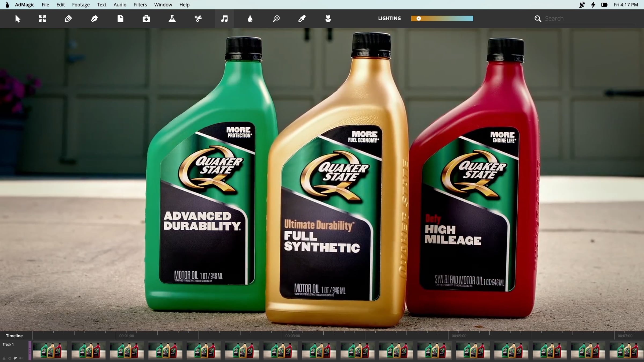Open the first-aid kit repair tool
This screenshot has height=362, width=644.
146,19
